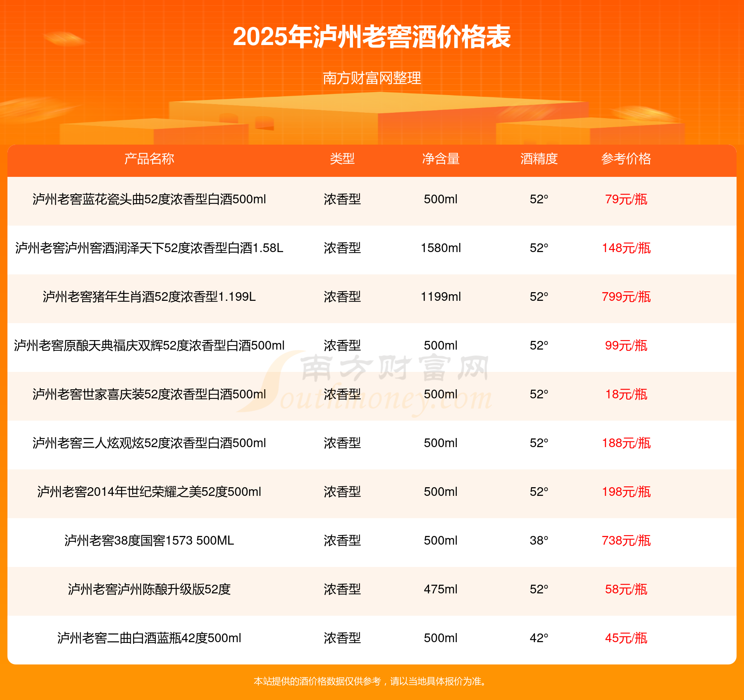744x700 pixels.
Task: Click 52° in the 猪年生肖酒 row
Action: pos(539,297)
